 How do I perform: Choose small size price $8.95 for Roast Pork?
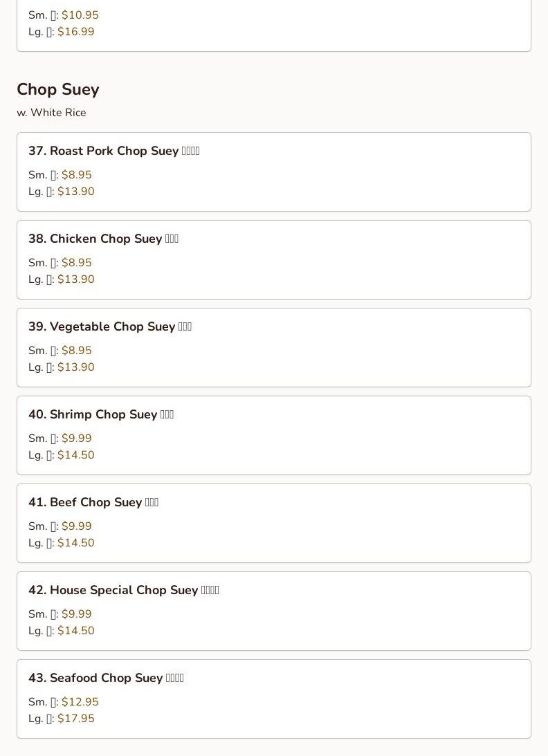[x=76, y=175]
